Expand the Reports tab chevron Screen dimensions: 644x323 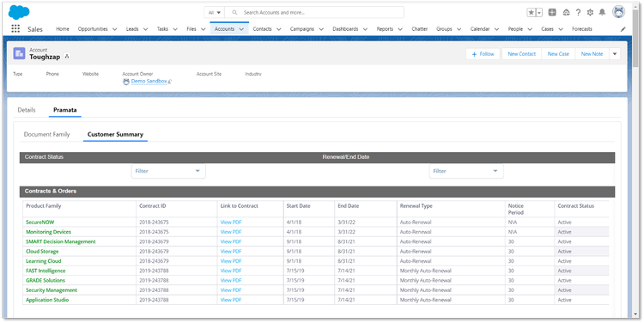pyautogui.click(x=400, y=29)
